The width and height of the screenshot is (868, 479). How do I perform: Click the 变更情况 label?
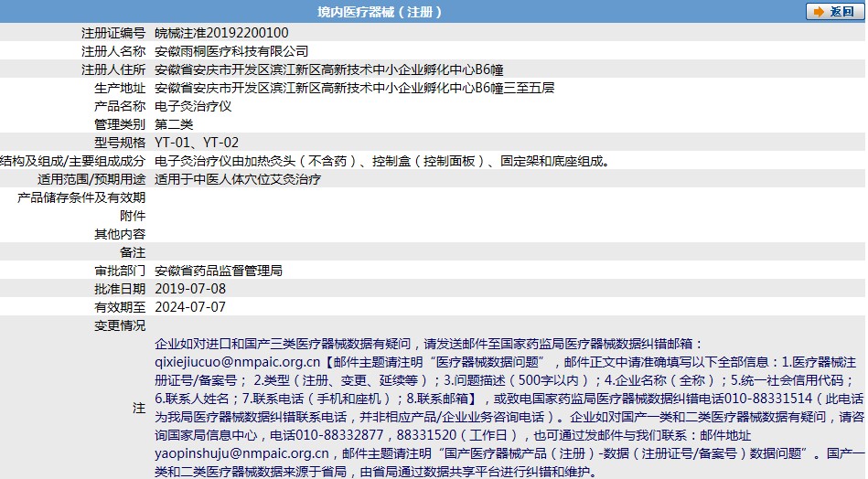(x=120, y=325)
